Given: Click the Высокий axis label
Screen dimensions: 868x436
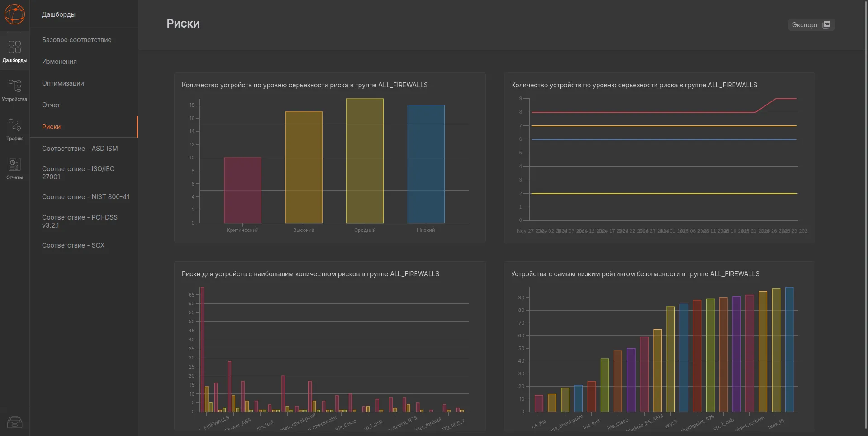Looking at the screenshot, I should (304, 230).
